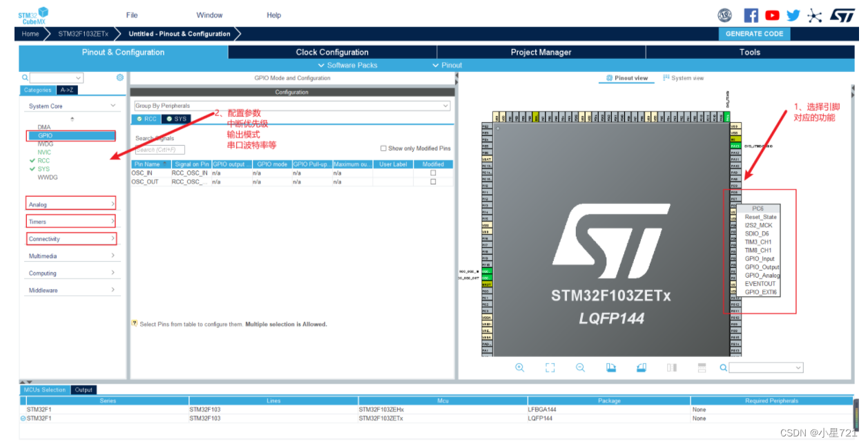Open the categories settings gear icon
Image resolution: width=868 pixels, height=444 pixels.
119,78
